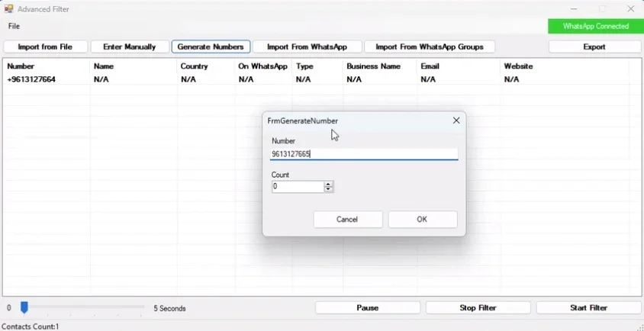Open the File menu
This screenshot has height=331, width=644.
[x=14, y=26]
